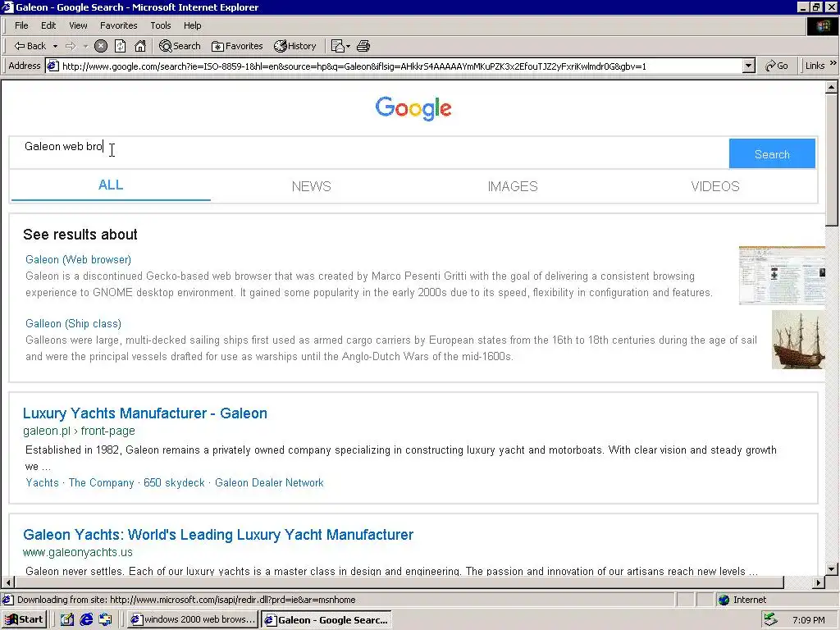
Task: Click the vertical scrollbar thumb
Action: click(832, 160)
